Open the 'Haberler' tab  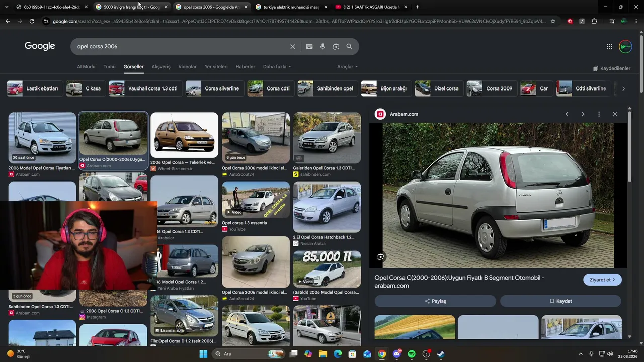pyautogui.click(x=246, y=67)
